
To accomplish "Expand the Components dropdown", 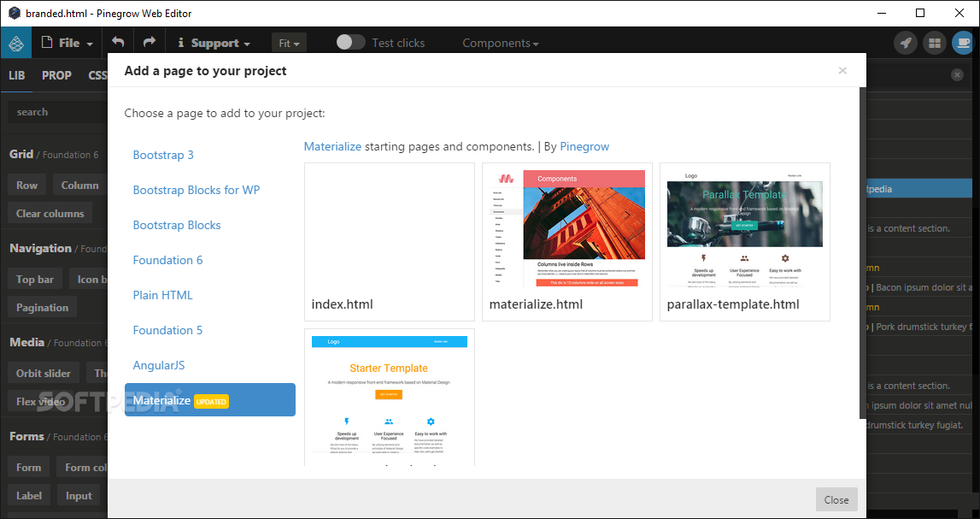I will click(500, 43).
